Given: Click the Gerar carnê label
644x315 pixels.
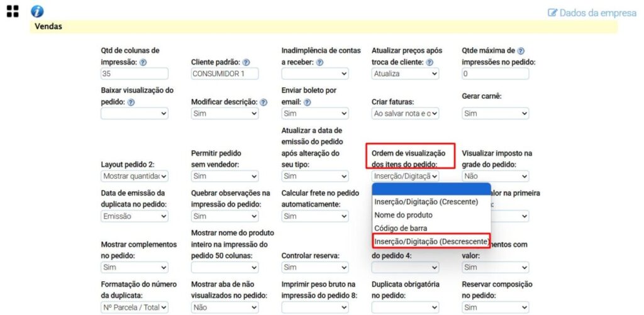Looking at the screenshot, I should 482,96.
